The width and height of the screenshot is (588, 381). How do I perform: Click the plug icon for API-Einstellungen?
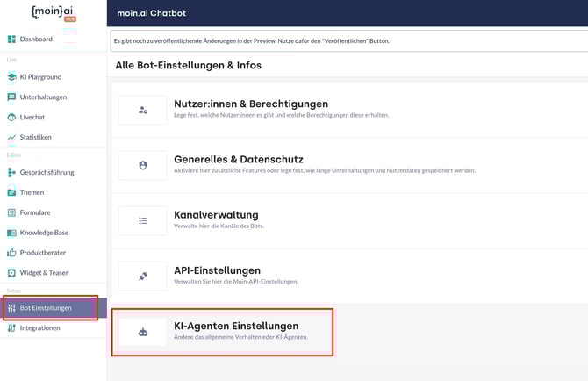pos(143,276)
